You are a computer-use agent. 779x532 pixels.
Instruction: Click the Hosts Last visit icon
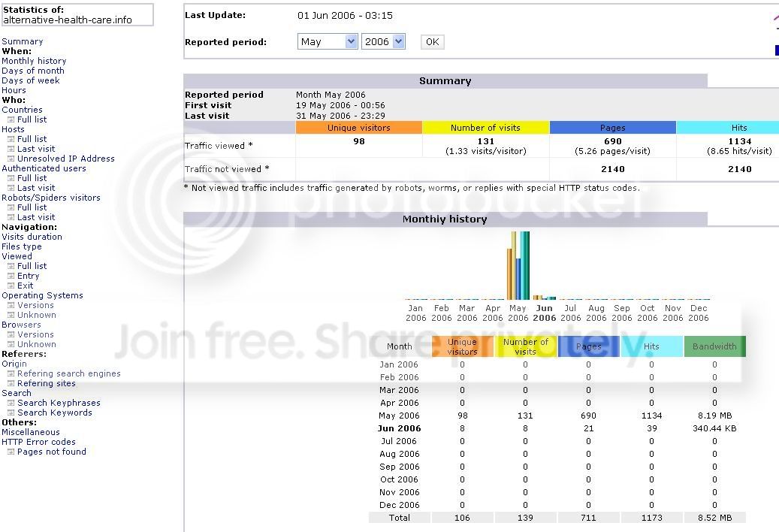(x=11, y=149)
